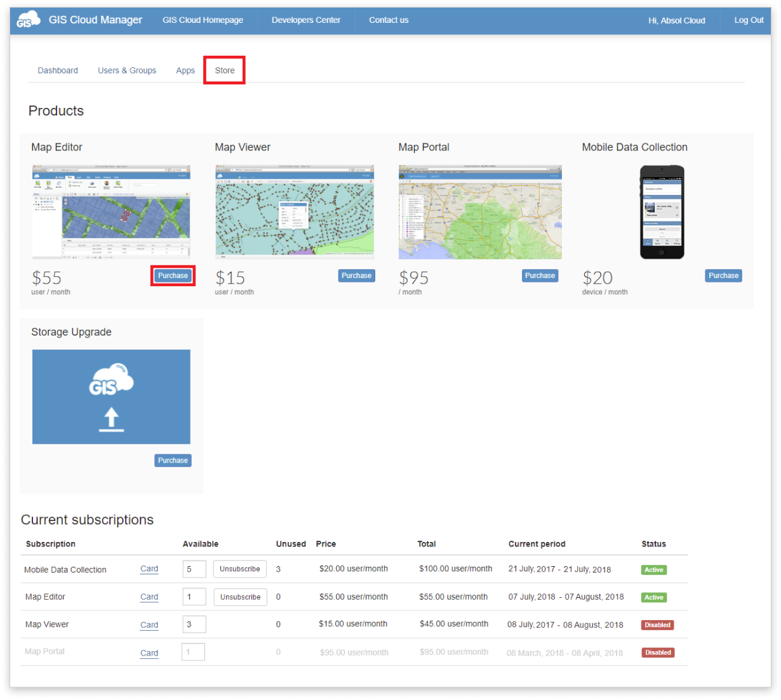Switch to the Apps tab
781x700 pixels.
point(185,70)
